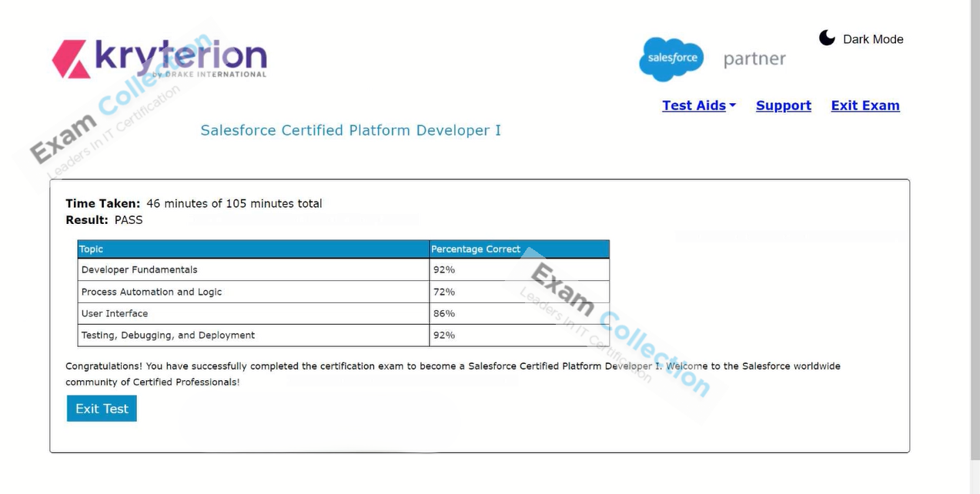The image size is (980, 494).
Task: Click the Congratulations message paragraph
Action: (x=453, y=374)
